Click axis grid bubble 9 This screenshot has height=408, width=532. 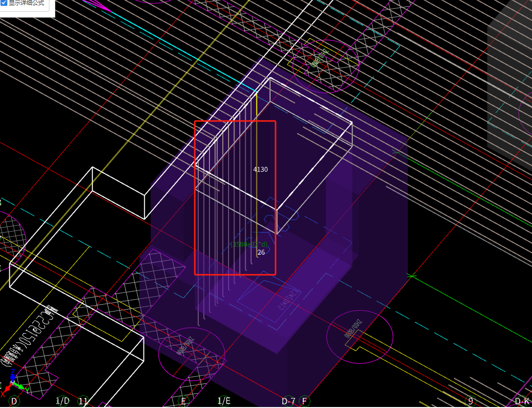coord(470,401)
